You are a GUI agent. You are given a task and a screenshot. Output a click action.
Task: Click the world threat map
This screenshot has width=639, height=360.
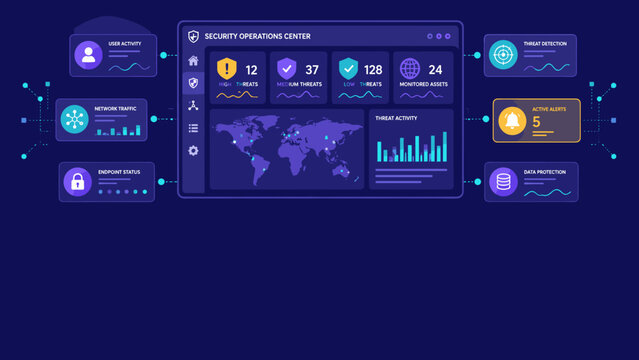tap(287, 149)
